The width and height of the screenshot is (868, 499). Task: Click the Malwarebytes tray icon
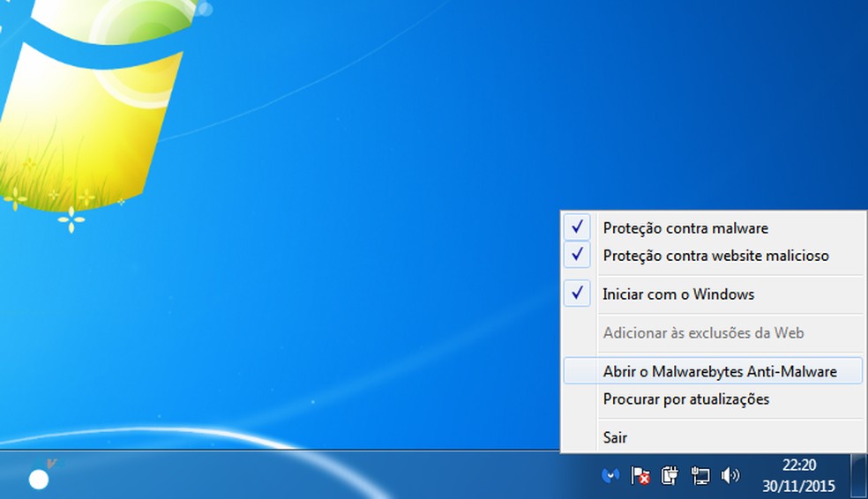point(610,475)
